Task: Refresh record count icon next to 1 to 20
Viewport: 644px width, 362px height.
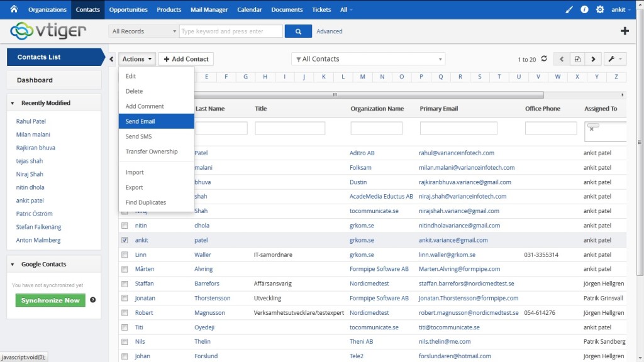Action: [544, 58]
